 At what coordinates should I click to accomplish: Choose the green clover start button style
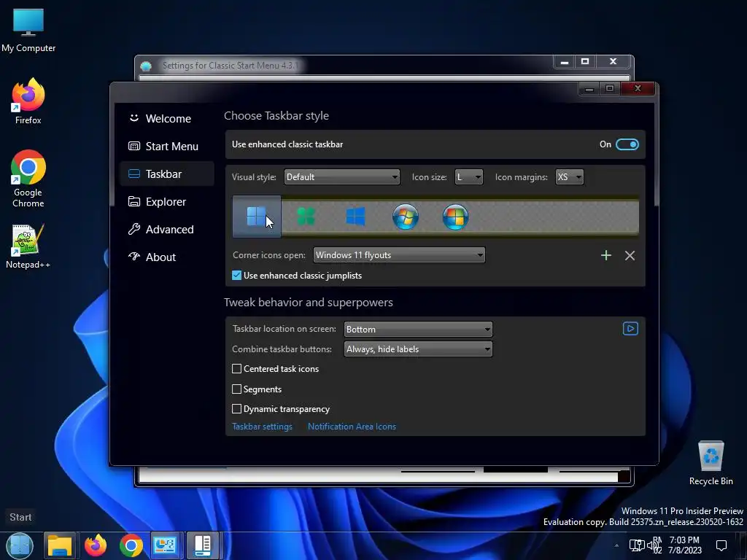tap(306, 217)
